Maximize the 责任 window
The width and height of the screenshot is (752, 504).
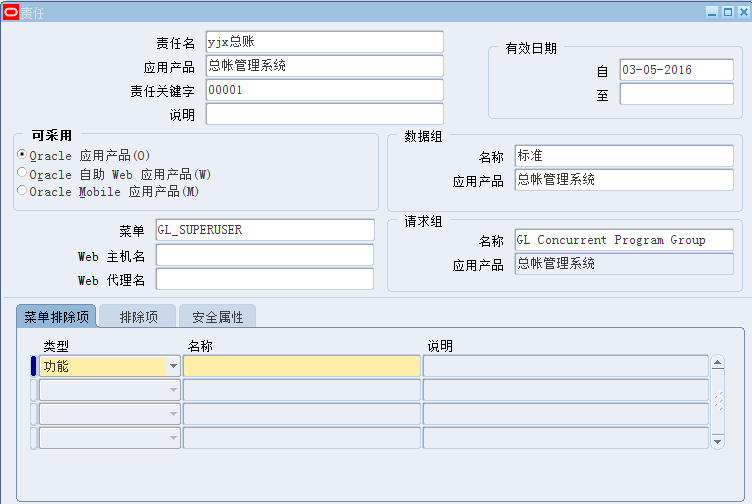728,12
